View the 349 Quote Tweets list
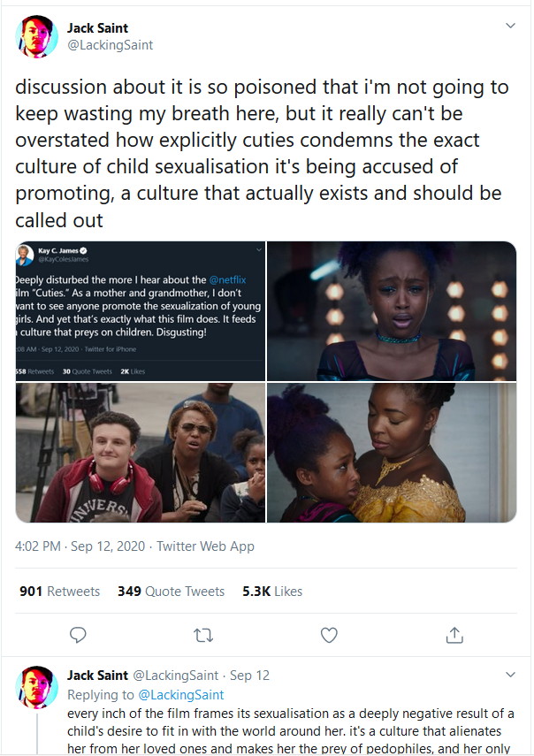 (x=171, y=592)
